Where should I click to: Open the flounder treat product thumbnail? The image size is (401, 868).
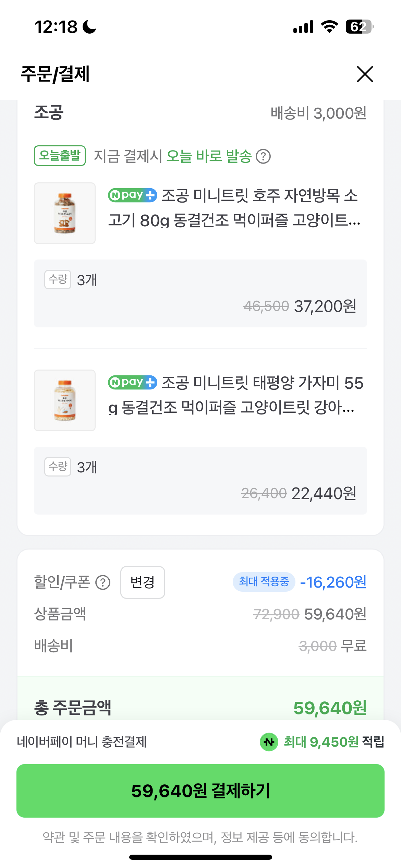tap(65, 400)
